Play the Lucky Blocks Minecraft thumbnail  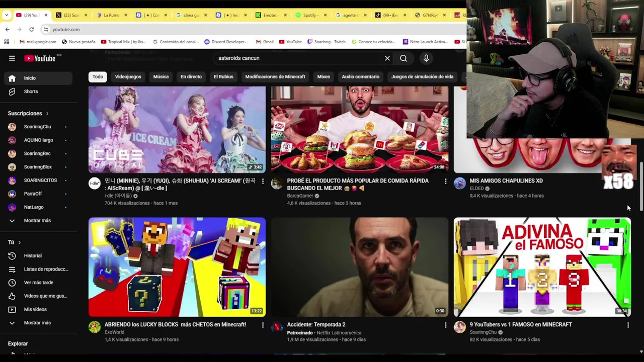tap(177, 267)
